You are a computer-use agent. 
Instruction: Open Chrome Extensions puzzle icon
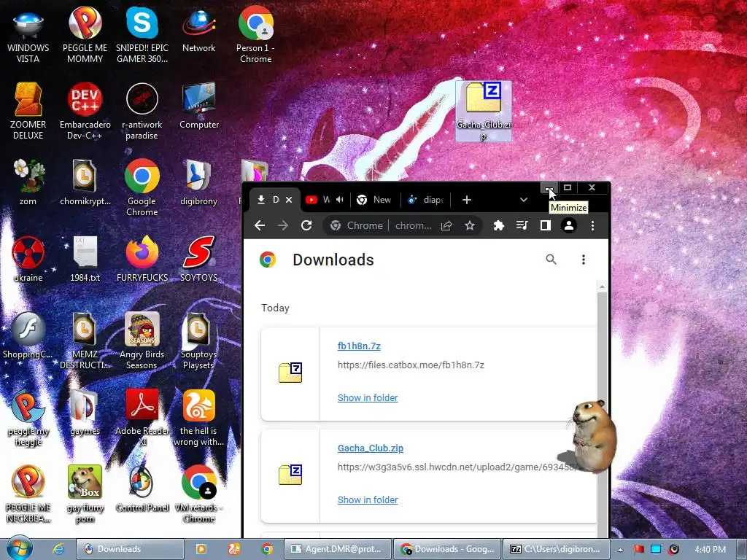498,225
